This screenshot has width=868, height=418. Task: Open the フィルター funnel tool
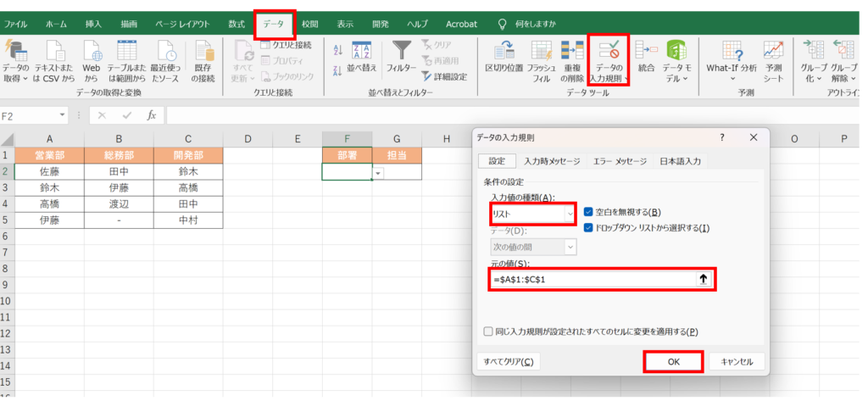(401, 52)
